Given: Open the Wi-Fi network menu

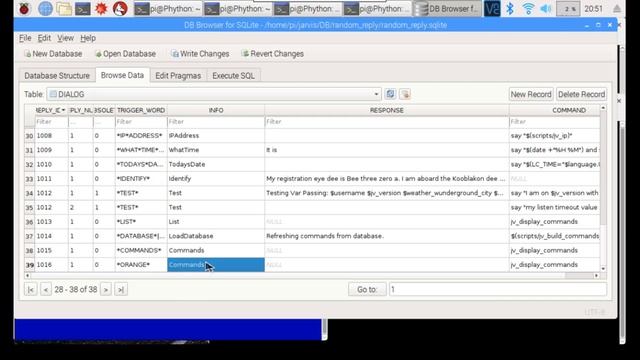Looking at the screenshot, I should 528,8.
